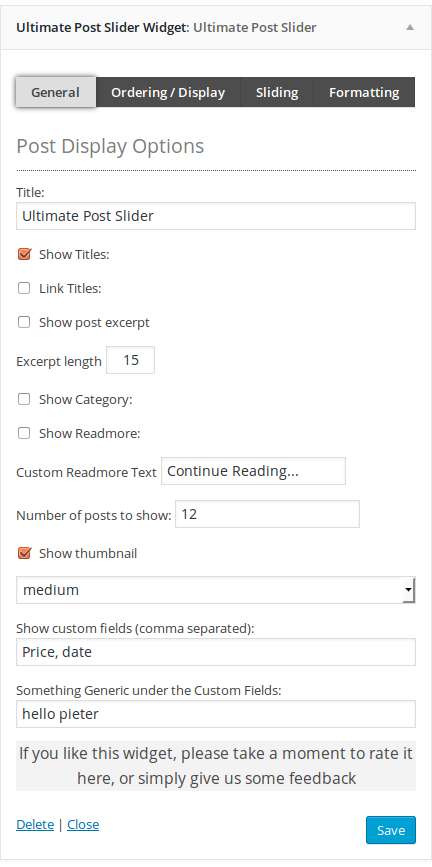Switch to the Ordering / Display tab
Viewport: 432px width, 867px height.
coord(168,92)
